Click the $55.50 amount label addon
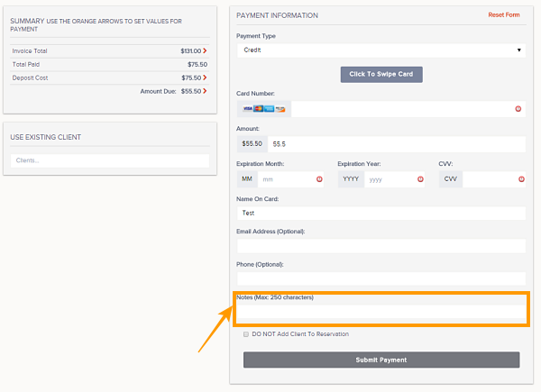This screenshot has width=541, height=392. click(x=252, y=144)
